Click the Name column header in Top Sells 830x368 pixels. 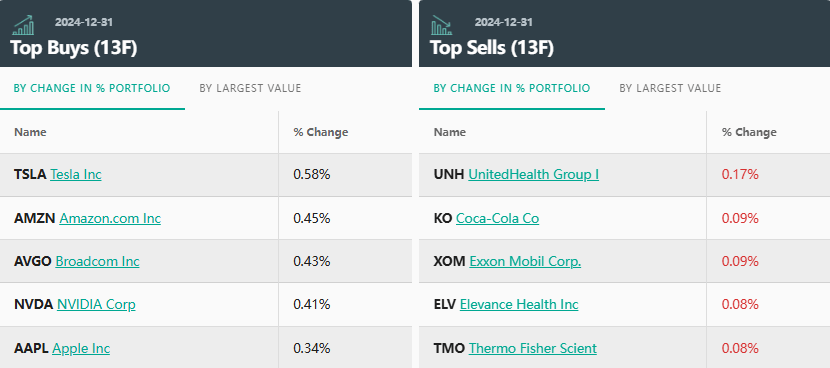click(x=449, y=132)
